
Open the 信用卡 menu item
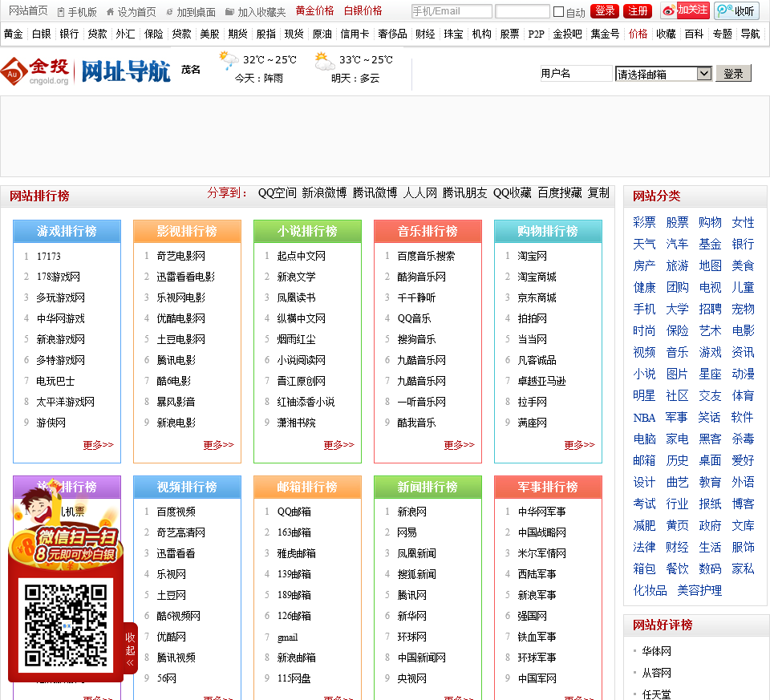tap(355, 34)
